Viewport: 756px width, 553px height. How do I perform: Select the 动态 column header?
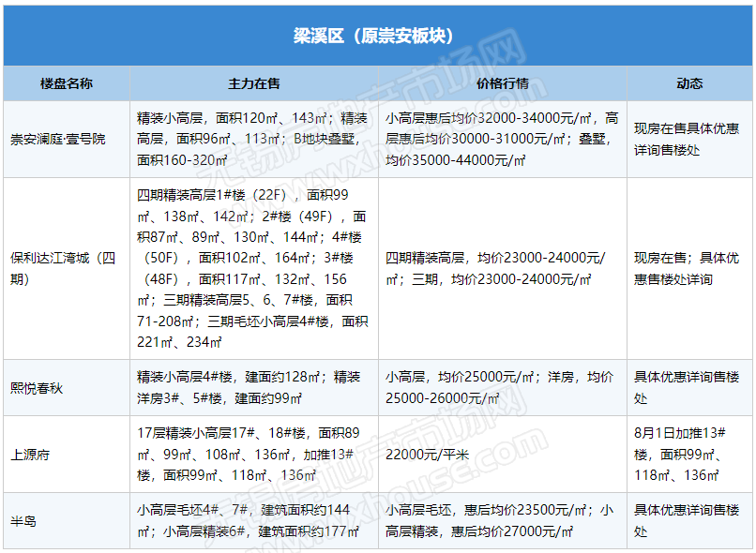689,83
